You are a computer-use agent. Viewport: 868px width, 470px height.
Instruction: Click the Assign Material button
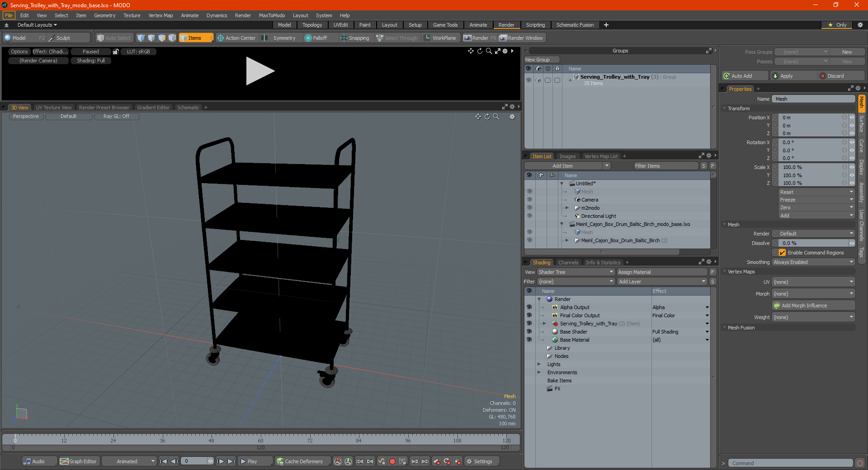click(662, 272)
